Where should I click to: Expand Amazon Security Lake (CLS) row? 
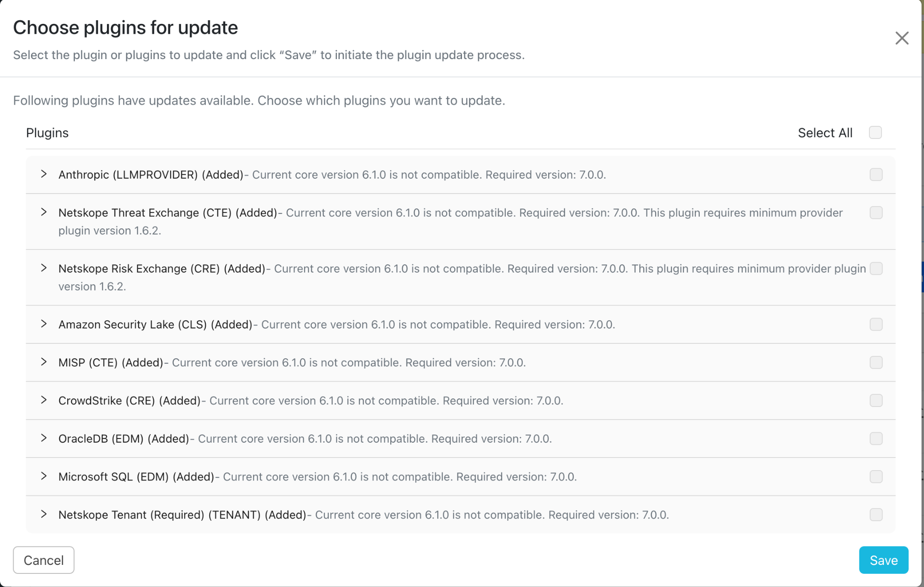[x=44, y=324]
